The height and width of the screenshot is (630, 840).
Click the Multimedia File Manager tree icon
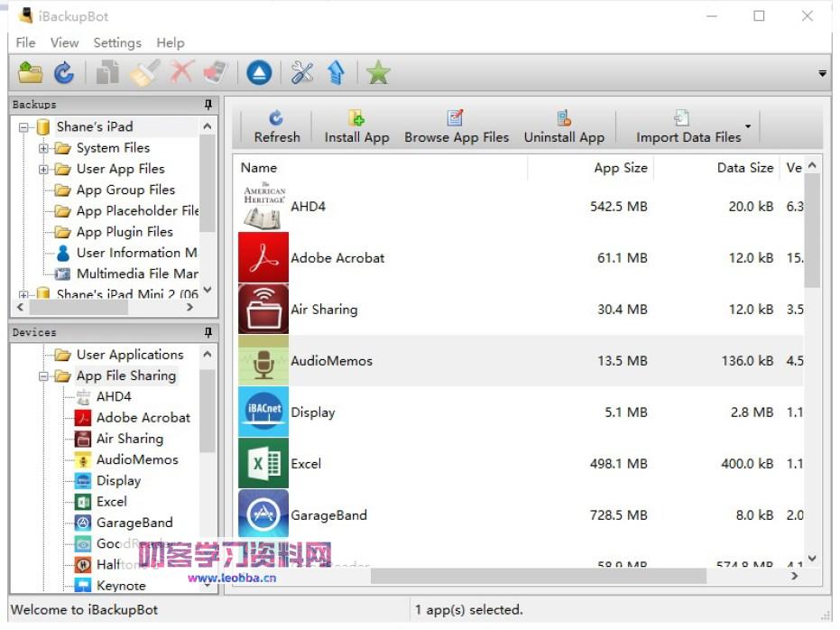[x=63, y=273]
